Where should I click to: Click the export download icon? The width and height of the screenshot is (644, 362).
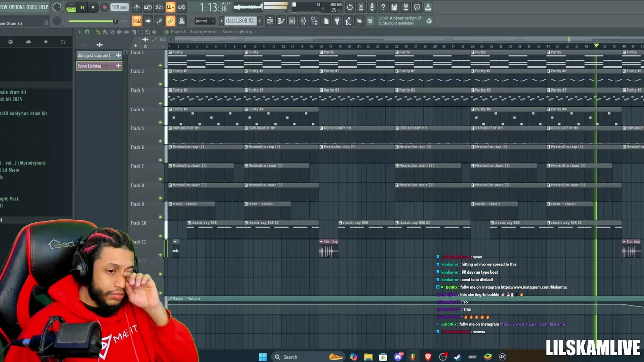(x=428, y=7)
